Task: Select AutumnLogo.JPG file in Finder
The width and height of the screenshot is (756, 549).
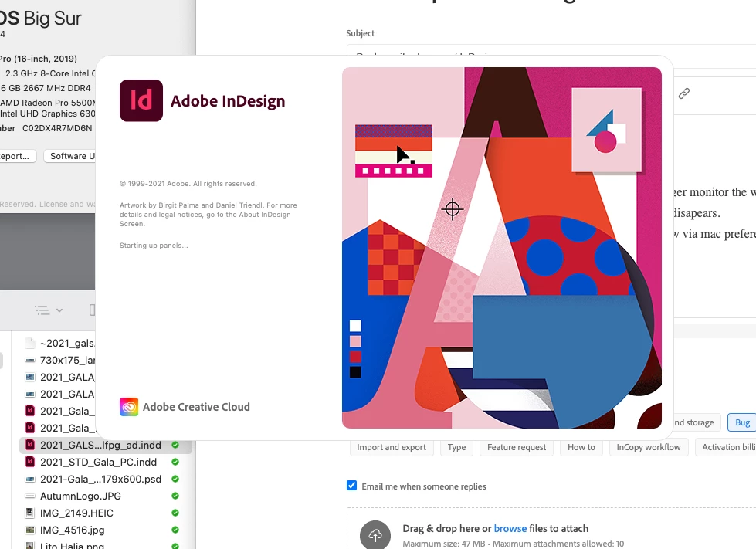Action: pyautogui.click(x=80, y=496)
